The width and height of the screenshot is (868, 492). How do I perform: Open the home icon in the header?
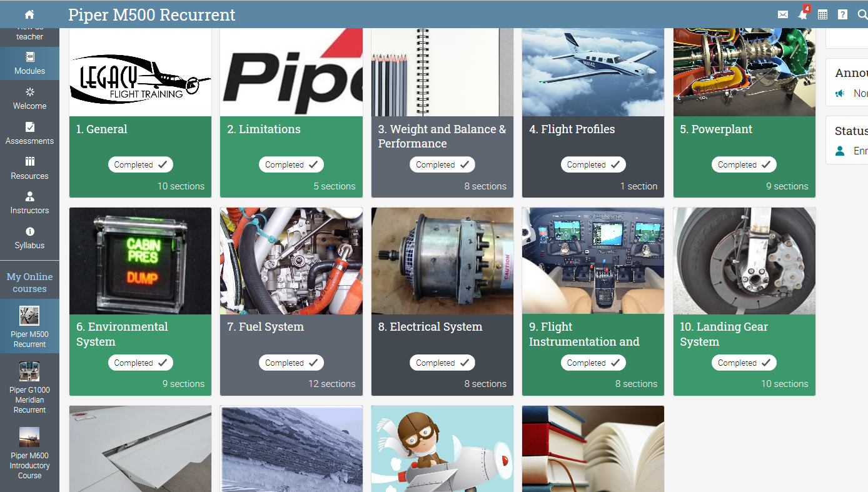[x=29, y=14]
